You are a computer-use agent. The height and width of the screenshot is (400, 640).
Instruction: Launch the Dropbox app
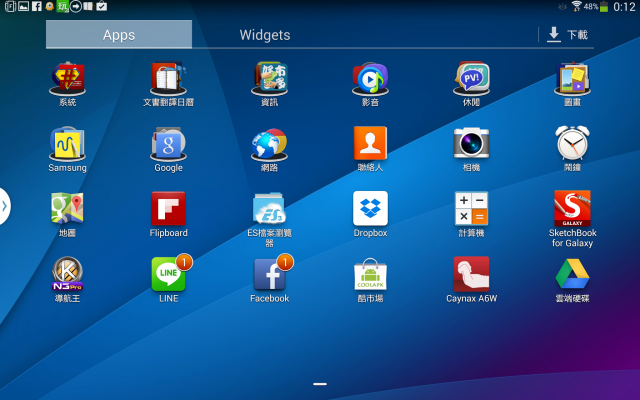tap(370, 208)
